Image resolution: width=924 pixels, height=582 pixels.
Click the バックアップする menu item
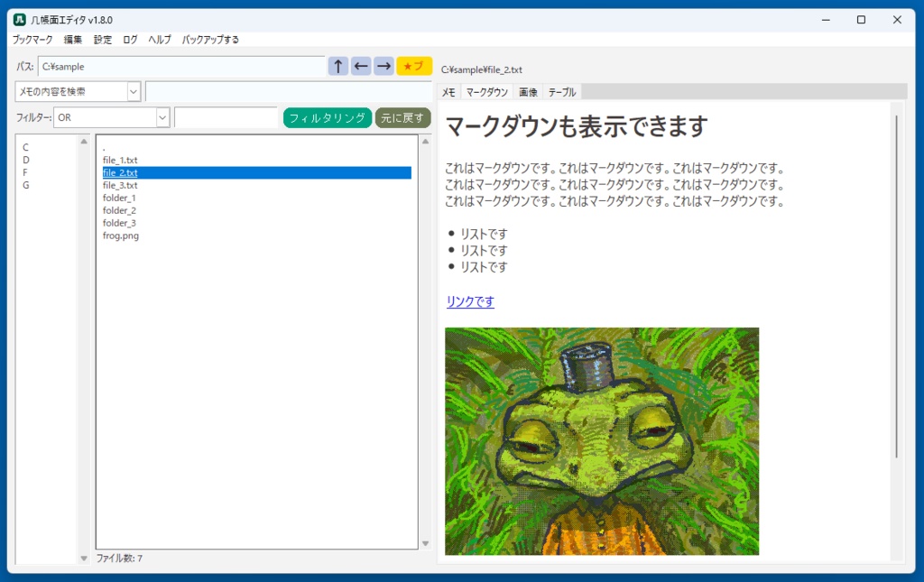209,40
